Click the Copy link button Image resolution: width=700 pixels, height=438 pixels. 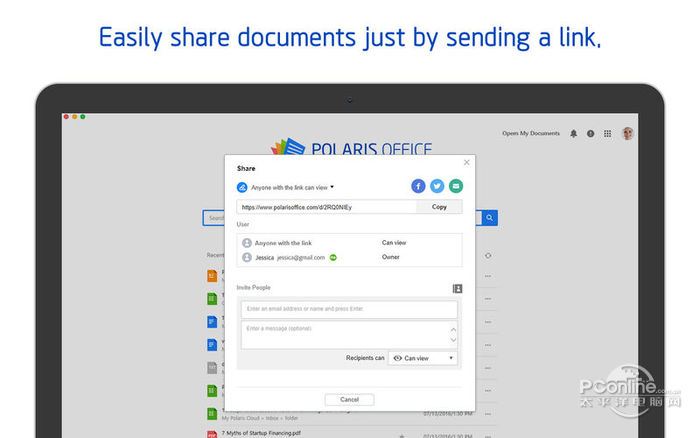click(439, 207)
